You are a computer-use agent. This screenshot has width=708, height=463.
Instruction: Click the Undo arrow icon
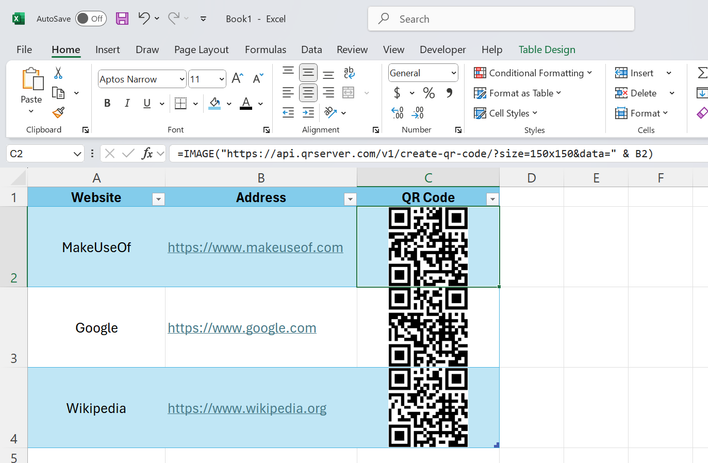tap(144, 18)
